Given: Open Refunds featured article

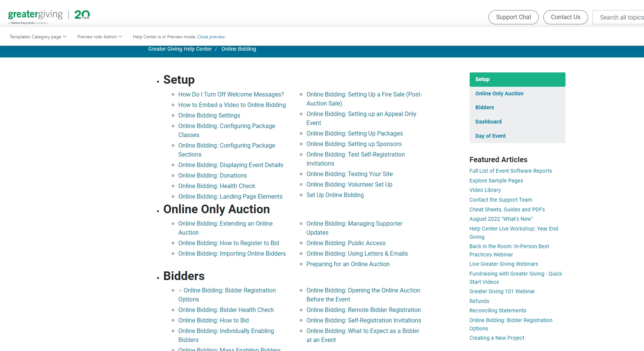Looking at the screenshot, I should [479, 301].
